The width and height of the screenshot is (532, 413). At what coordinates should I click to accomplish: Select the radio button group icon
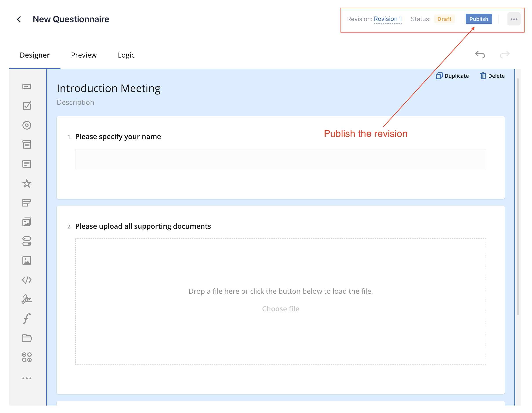point(27,125)
